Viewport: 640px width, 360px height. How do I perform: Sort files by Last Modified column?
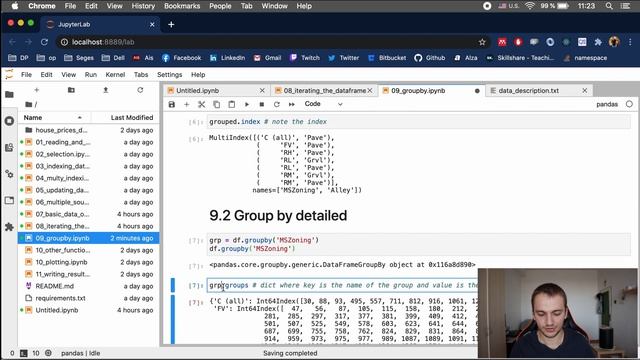(124, 118)
